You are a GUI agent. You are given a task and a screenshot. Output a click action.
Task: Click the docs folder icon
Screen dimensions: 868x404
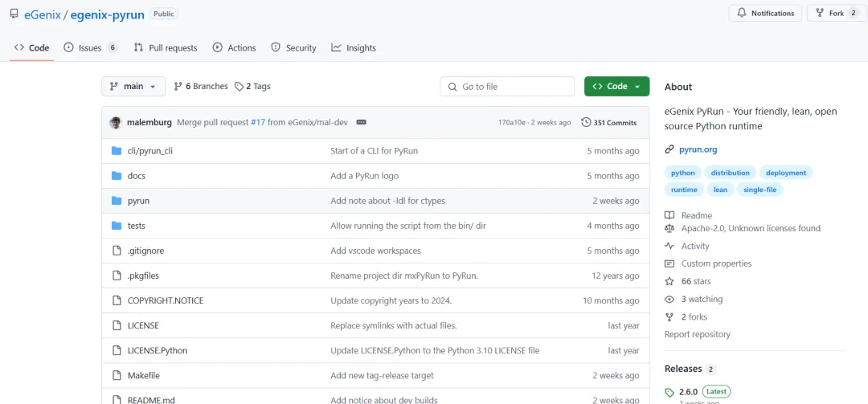coord(116,176)
